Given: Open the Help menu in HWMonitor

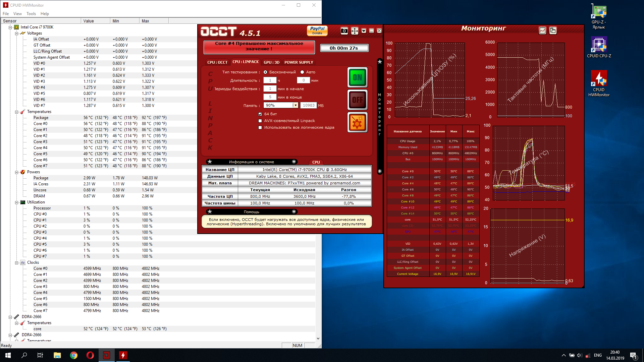Looking at the screenshot, I should pos(45,14).
